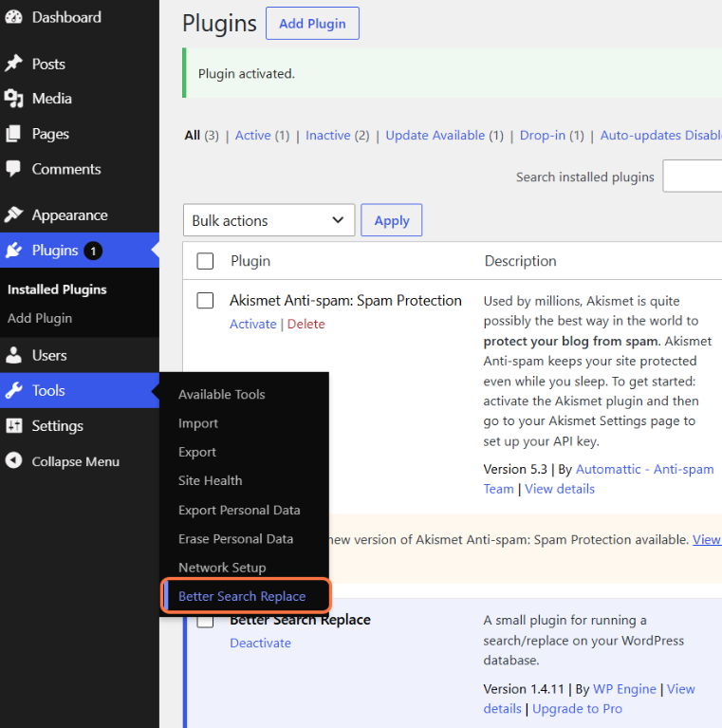Click the Comments speech bubble icon
Screen dimensions: 722x728
tap(14, 169)
